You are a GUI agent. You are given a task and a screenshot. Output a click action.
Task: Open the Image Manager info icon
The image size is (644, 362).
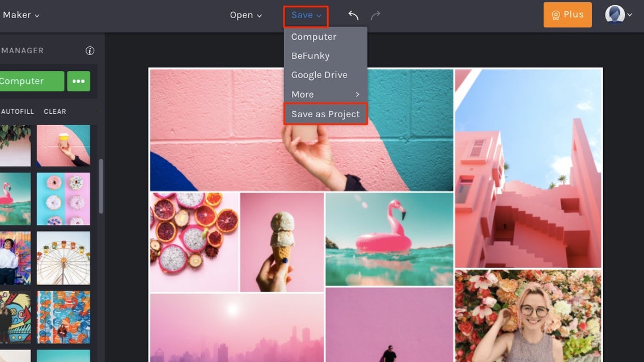coord(90,50)
